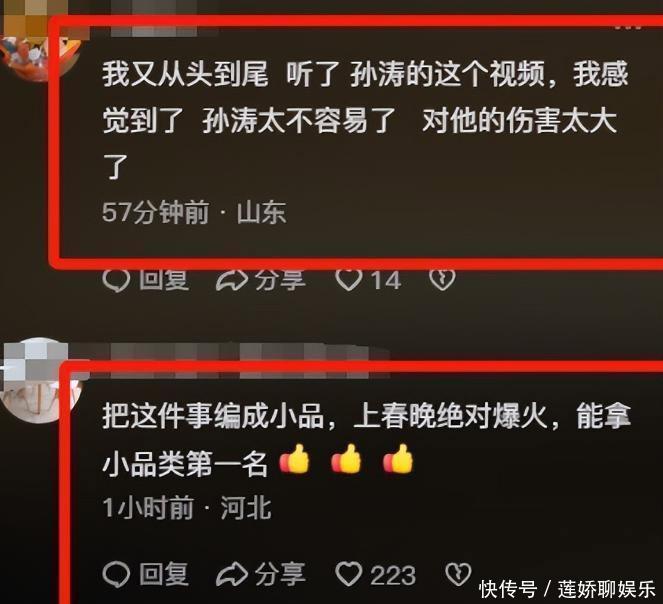Like the comment with 14 likes
Screen dimensions: 663x604
[x=349, y=280]
